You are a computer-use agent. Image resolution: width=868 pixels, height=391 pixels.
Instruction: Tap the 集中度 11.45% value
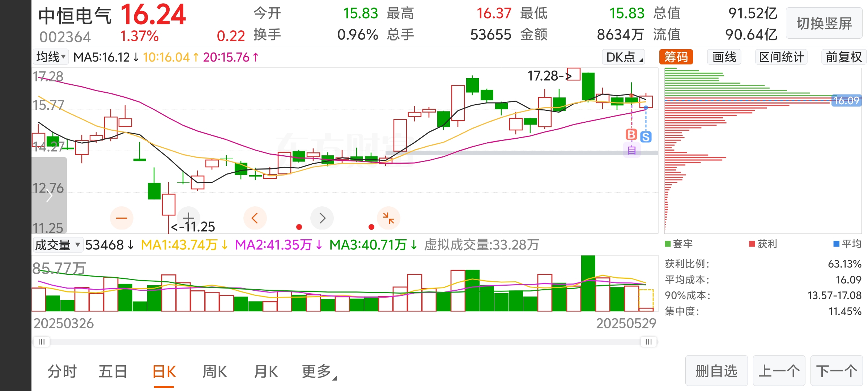point(845,311)
